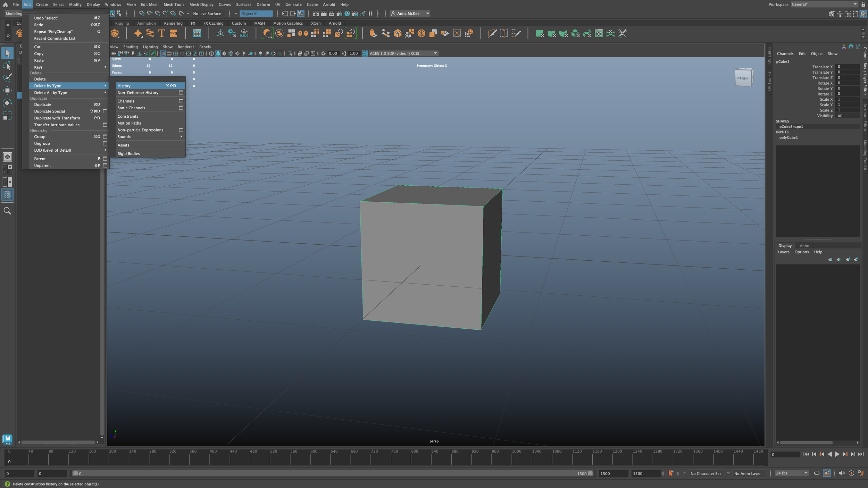Image resolution: width=868 pixels, height=488 pixels.
Task: Switch to the Anim layer tab
Action: (x=804, y=246)
